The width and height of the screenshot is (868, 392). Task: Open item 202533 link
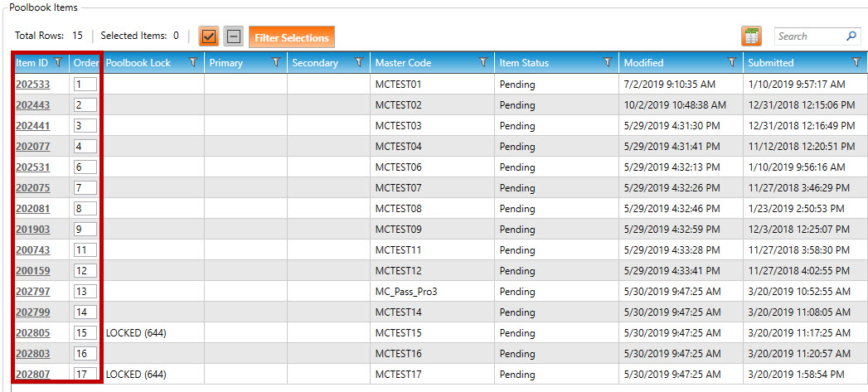[x=32, y=85]
